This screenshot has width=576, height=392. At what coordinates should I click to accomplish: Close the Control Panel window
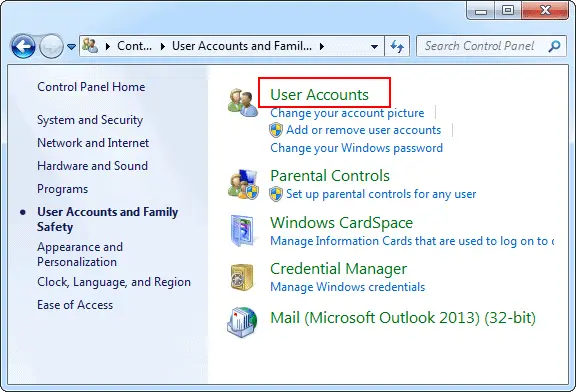point(545,11)
